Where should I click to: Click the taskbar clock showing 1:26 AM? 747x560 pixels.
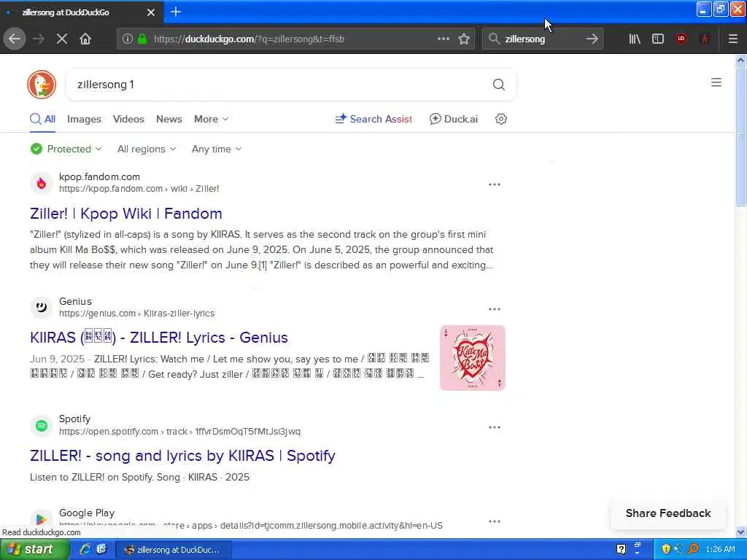[720, 550]
